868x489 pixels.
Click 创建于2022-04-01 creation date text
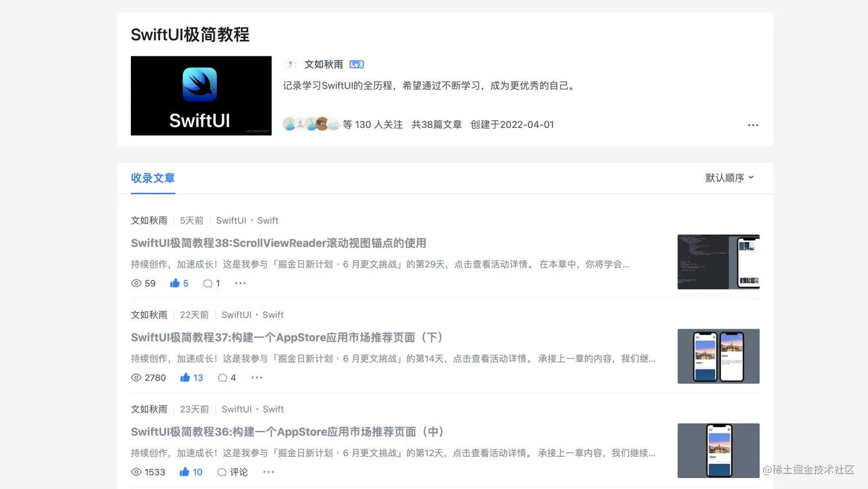pos(512,125)
